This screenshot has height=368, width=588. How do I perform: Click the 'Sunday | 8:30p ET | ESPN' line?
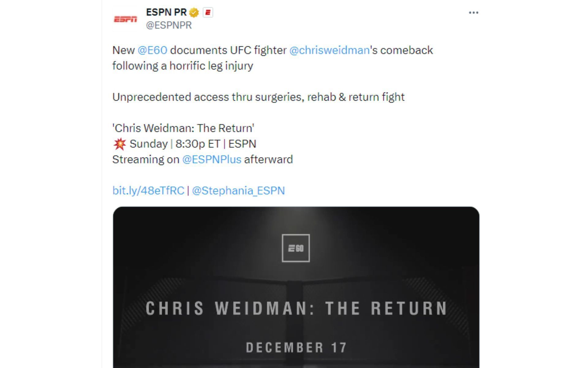pos(193,144)
